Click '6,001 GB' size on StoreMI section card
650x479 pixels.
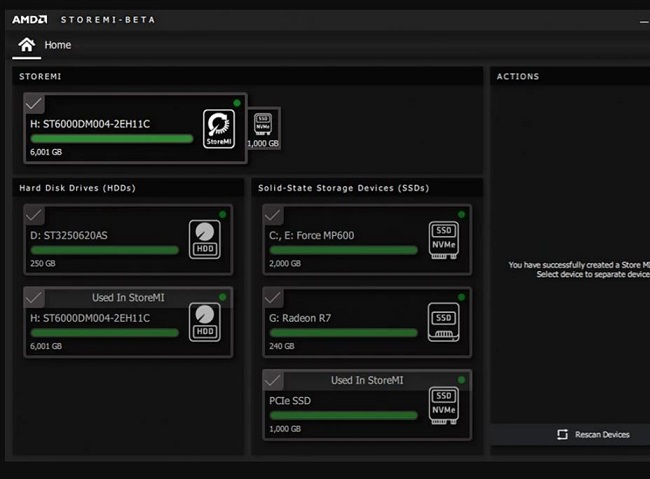tap(46, 152)
